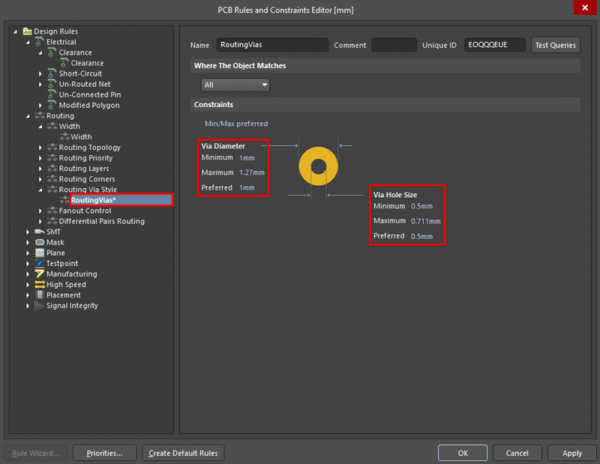Click the Modified Polygon rule icon
600x464 pixels.
[52, 105]
